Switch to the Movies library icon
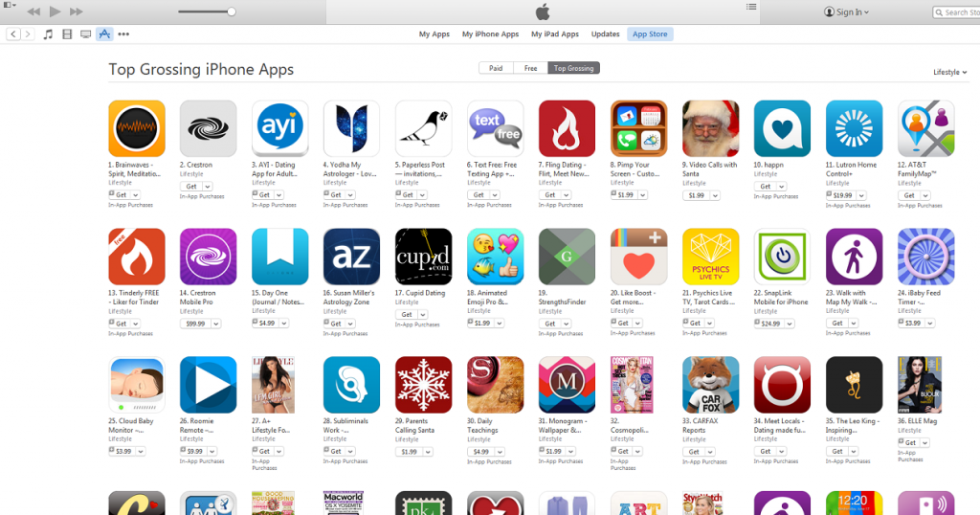 [67, 34]
